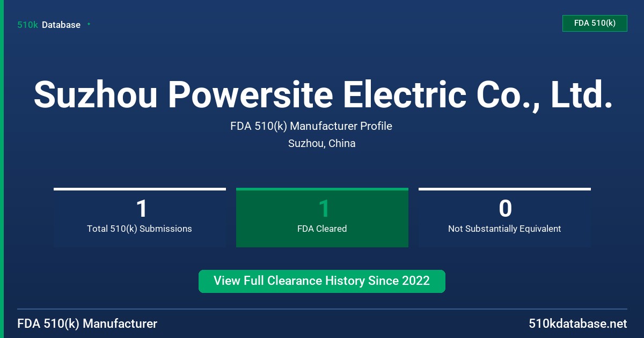This screenshot has height=338, width=644.
Task: Open the Total 510(k) Submissions card
Action: (140, 217)
